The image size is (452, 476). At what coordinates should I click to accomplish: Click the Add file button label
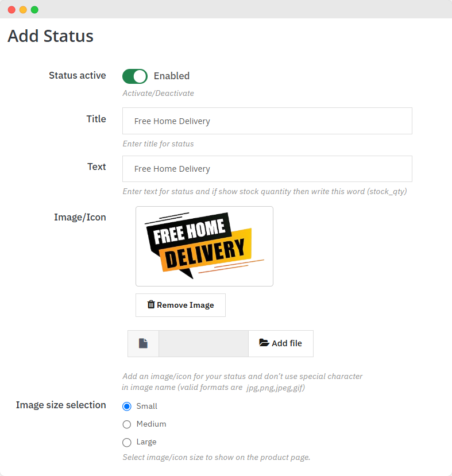pyautogui.click(x=287, y=343)
